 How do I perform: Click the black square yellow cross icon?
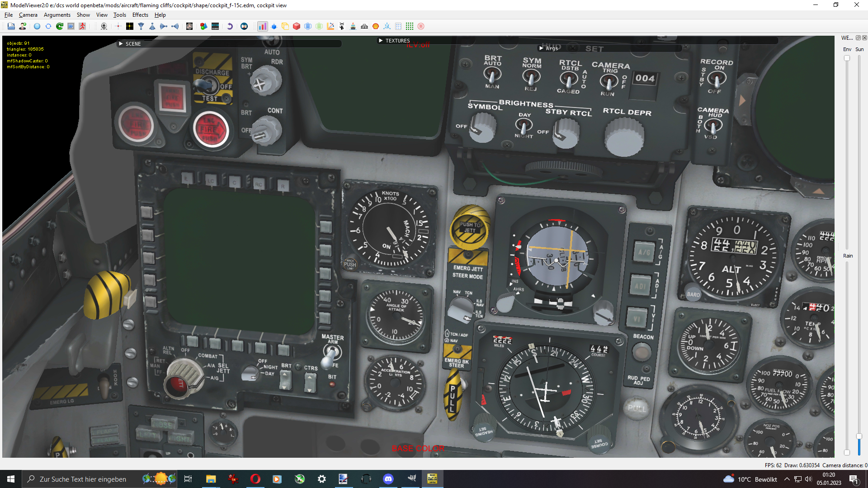pos(130,26)
